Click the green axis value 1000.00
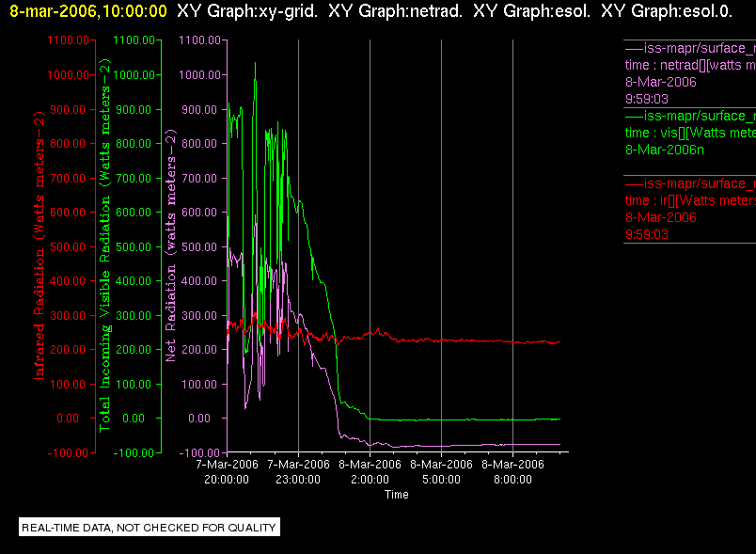 click(x=134, y=74)
